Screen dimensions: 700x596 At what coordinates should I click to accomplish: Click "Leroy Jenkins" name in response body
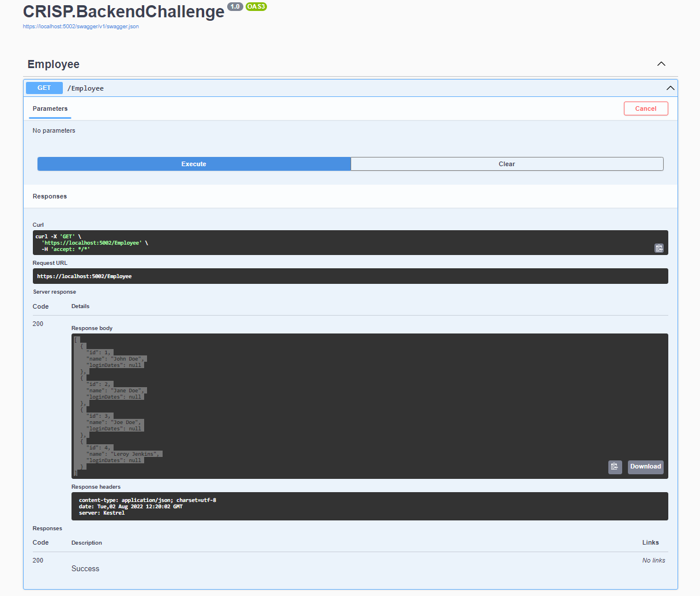point(135,454)
